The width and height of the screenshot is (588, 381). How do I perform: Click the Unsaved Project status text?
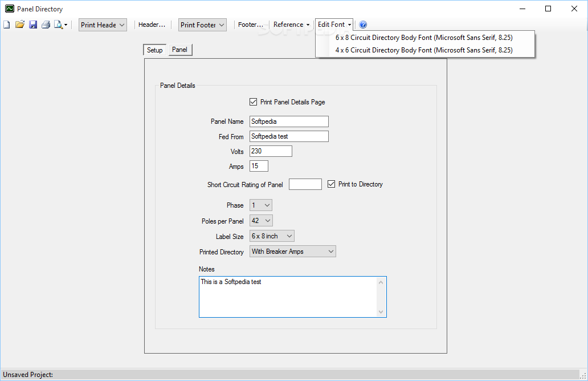28,375
